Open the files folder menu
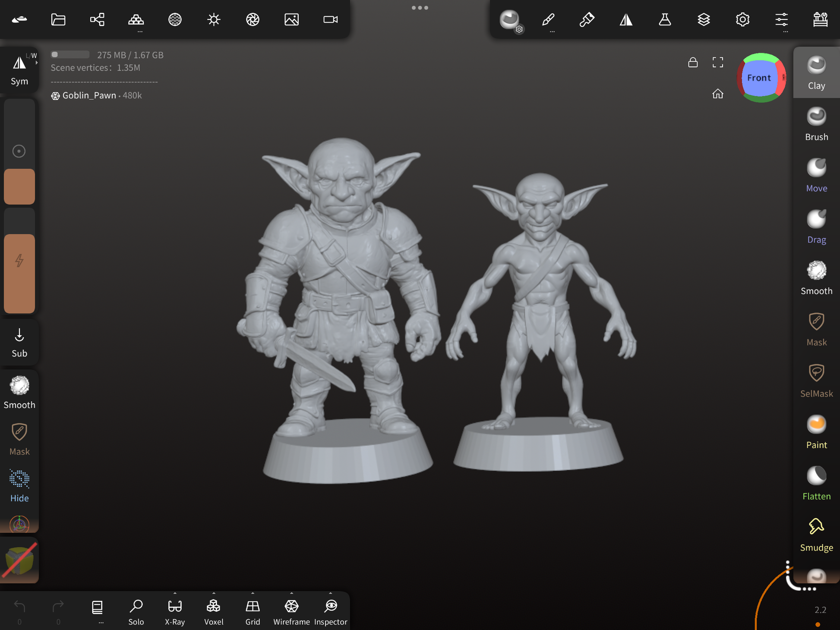 tap(58, 19)
